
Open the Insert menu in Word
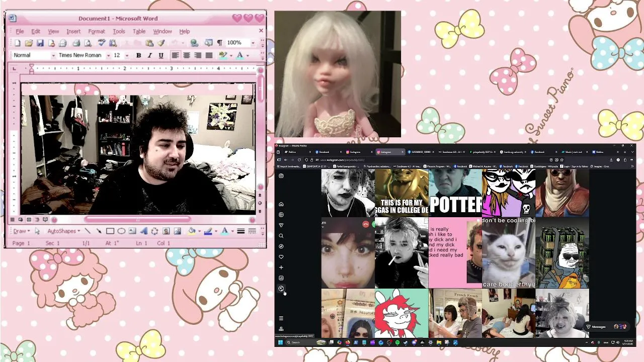73,31
